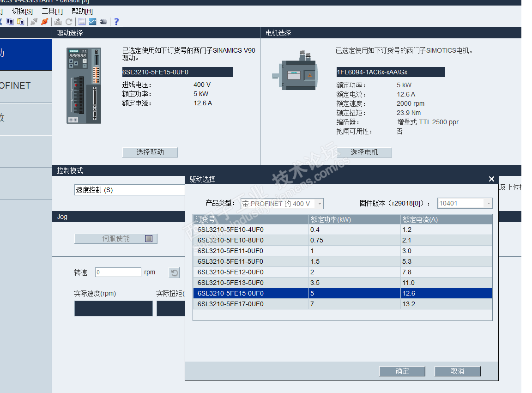Click the 23.9 Nm rated torque value

pos(409,113)
